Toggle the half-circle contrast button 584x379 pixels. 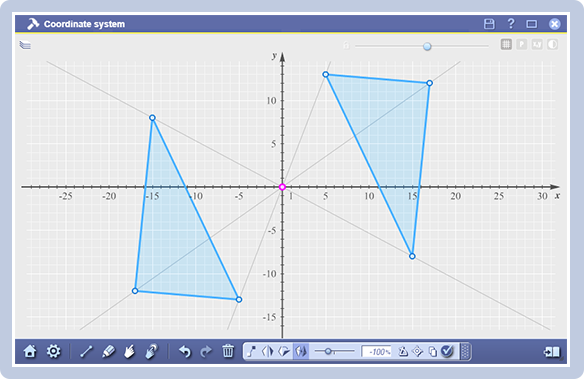pos(552,44)
